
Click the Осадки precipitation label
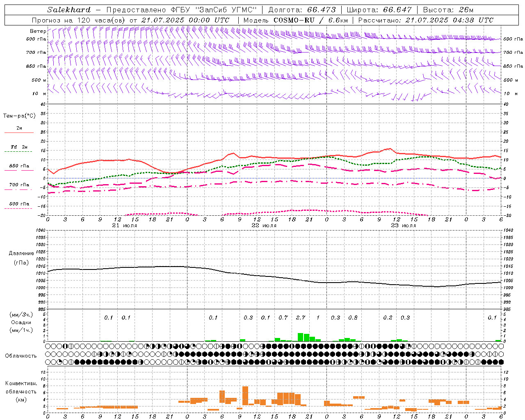point(21,323)
